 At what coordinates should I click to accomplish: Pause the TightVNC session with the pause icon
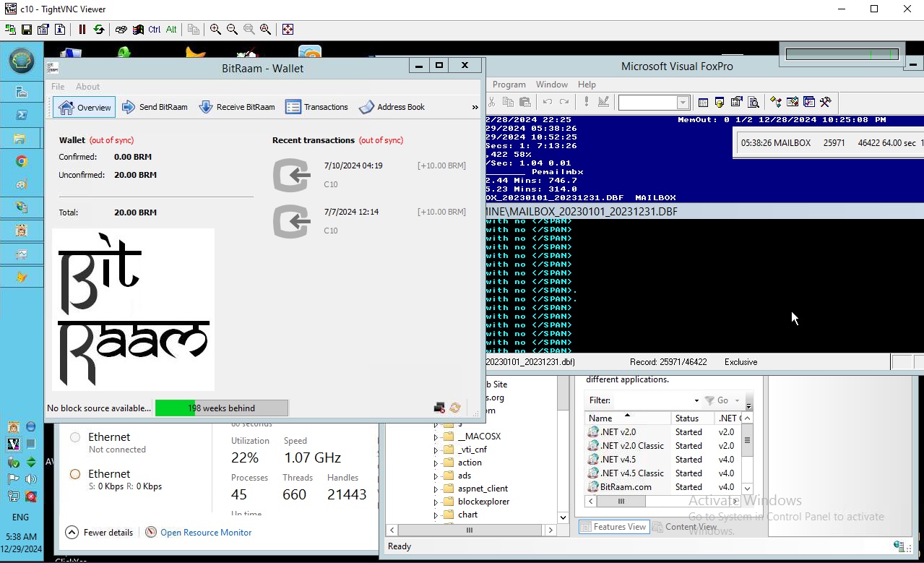[82, 30]
